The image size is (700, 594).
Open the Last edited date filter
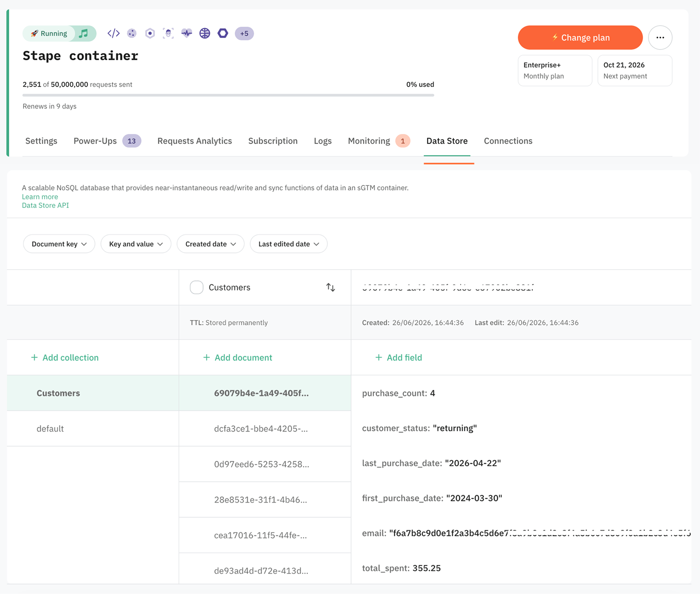289,244
